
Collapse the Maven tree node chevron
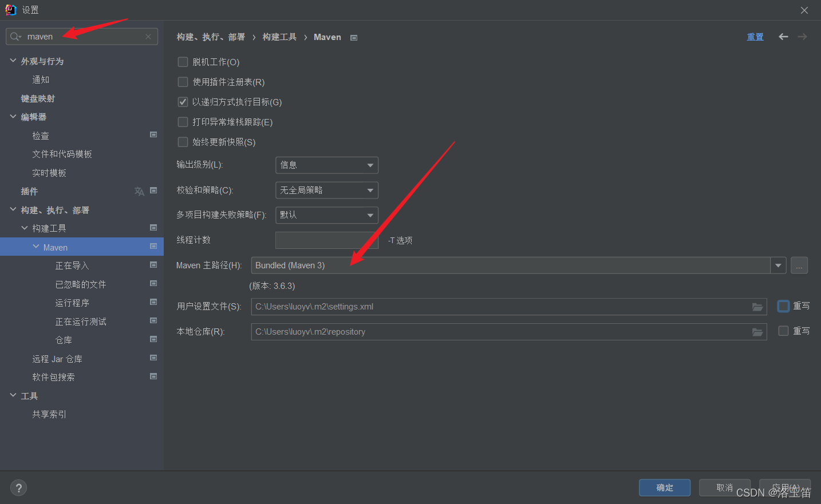(36, 247)
